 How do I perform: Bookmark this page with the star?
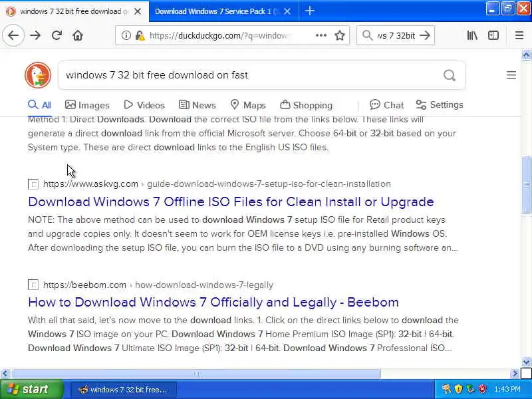click(x=340, y=35)
